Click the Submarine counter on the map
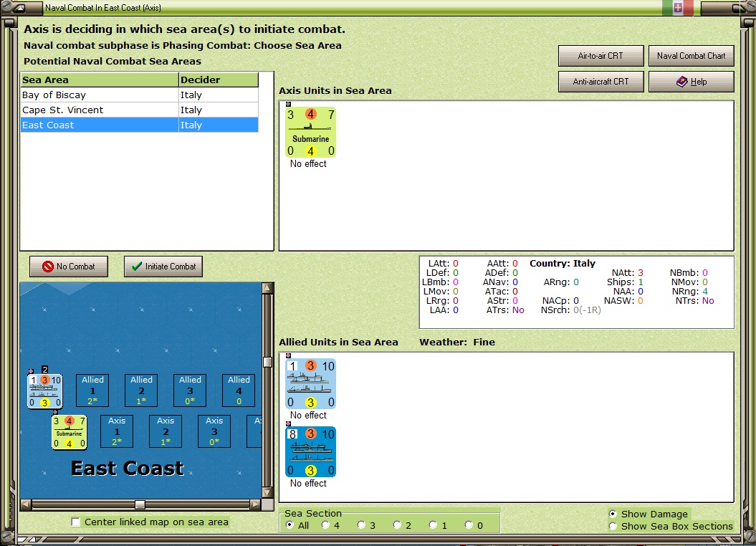 [x=70, y=432]
